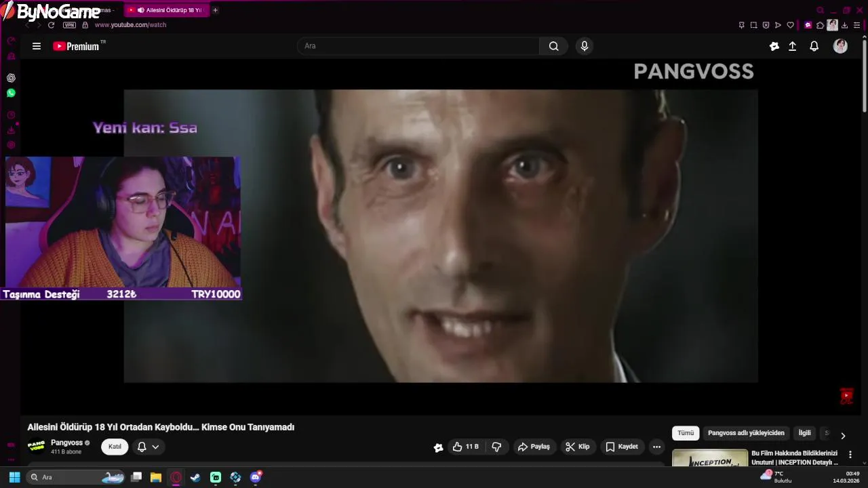Focus the YouTube Ara search field
The height and width of the screenshot is (488, 868).
coord(418,46)
